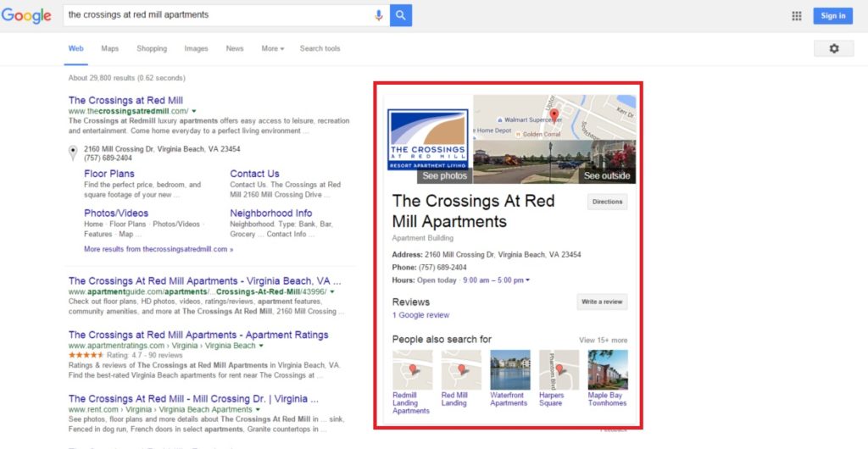Expand the apartmentratings.com URL arrow

click(x=261, y=346)
